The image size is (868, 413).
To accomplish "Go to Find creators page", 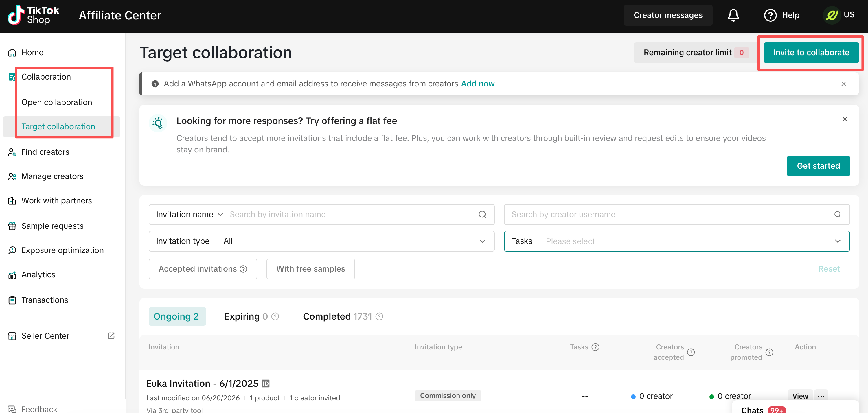I will click(x=45, y=152).
